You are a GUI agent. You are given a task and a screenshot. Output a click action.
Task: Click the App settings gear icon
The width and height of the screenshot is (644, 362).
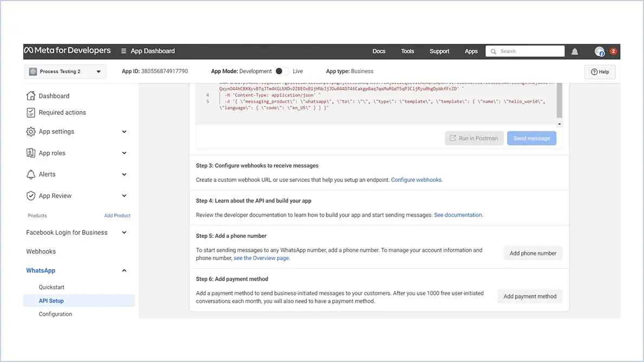(x=31, y=132)
